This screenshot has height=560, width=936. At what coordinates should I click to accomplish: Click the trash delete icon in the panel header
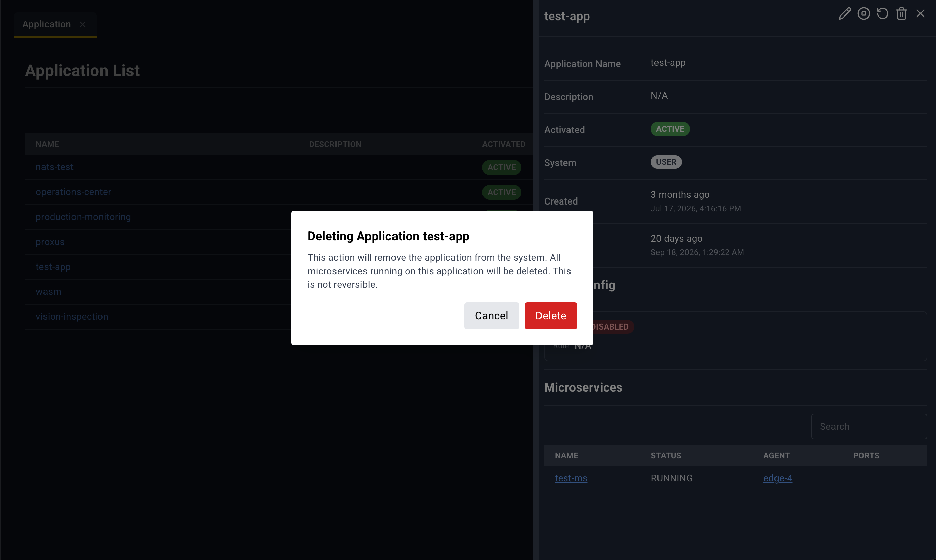902,14
